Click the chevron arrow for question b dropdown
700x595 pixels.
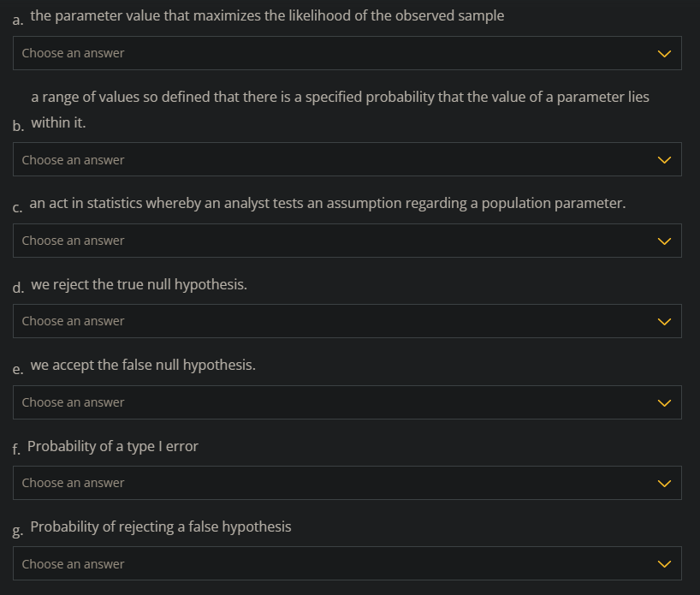tap(664, 159)
